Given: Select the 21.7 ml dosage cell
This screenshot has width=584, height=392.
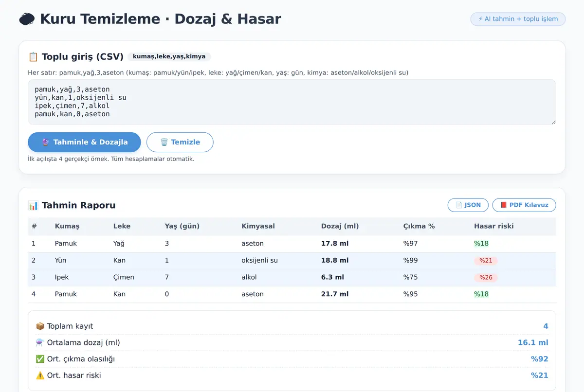Looking at the screenshot, I should click(x=335, y=294).
